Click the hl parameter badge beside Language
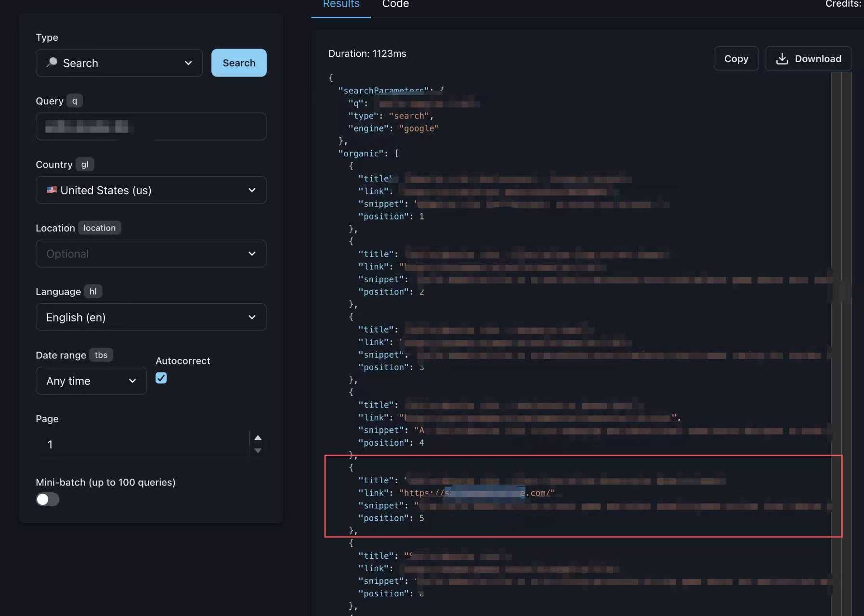The width and height of the screenshot is (864, 616). [x=93, y=292]
